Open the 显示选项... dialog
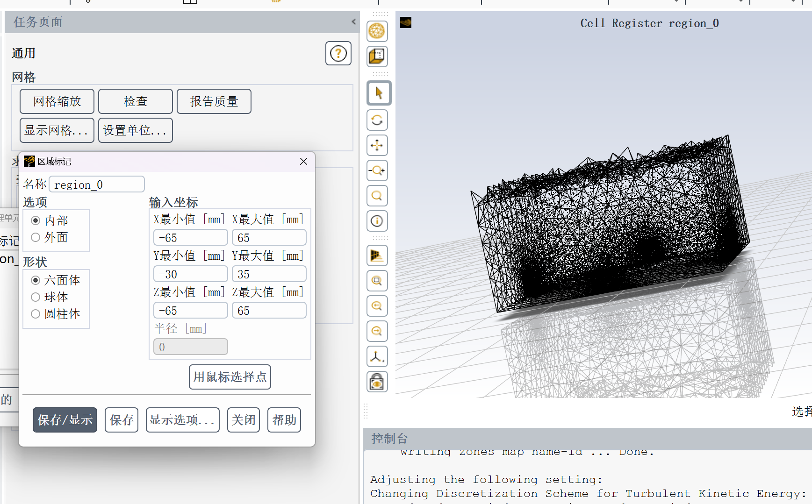Viewport: 812px width, 504px height. (183, 420)
